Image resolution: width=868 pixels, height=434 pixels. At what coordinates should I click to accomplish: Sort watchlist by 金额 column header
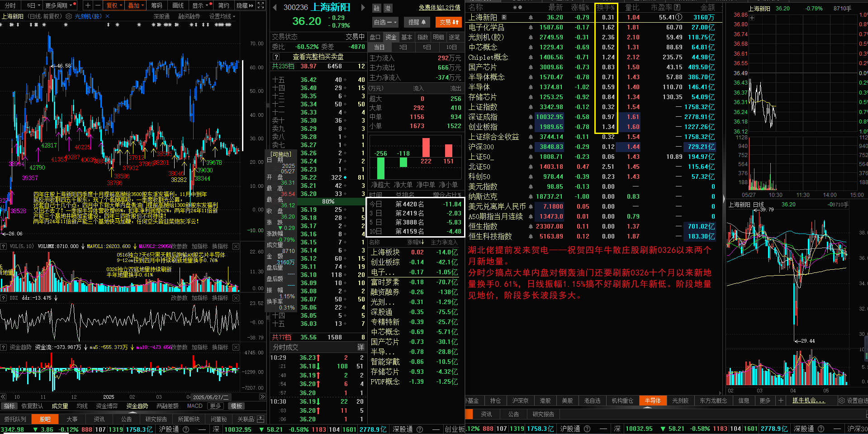coord(707,7)
